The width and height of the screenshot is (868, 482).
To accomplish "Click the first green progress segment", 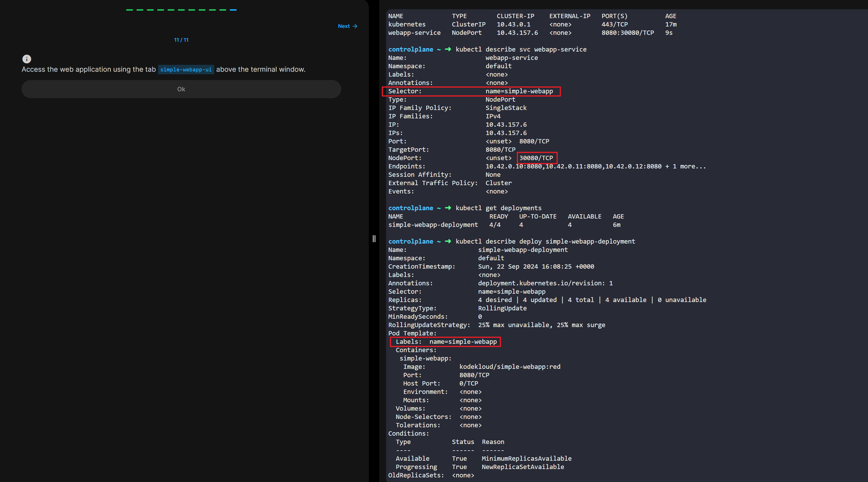I will 129,10.
